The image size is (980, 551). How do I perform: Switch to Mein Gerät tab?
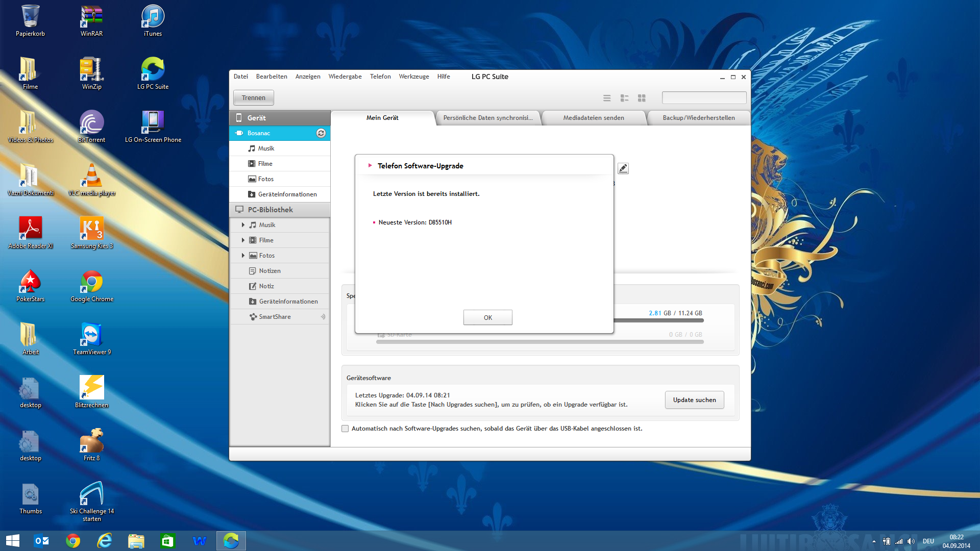click(382, 118)
